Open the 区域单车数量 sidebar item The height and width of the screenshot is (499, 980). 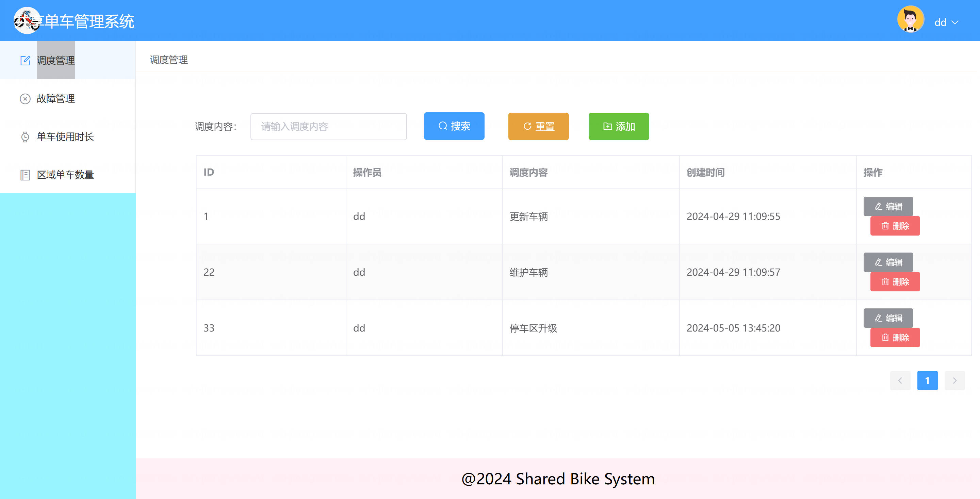pos(65,175)
